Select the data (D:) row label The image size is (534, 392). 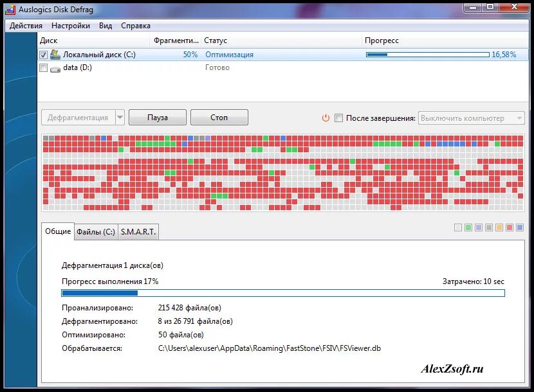[x=77, y=67]
